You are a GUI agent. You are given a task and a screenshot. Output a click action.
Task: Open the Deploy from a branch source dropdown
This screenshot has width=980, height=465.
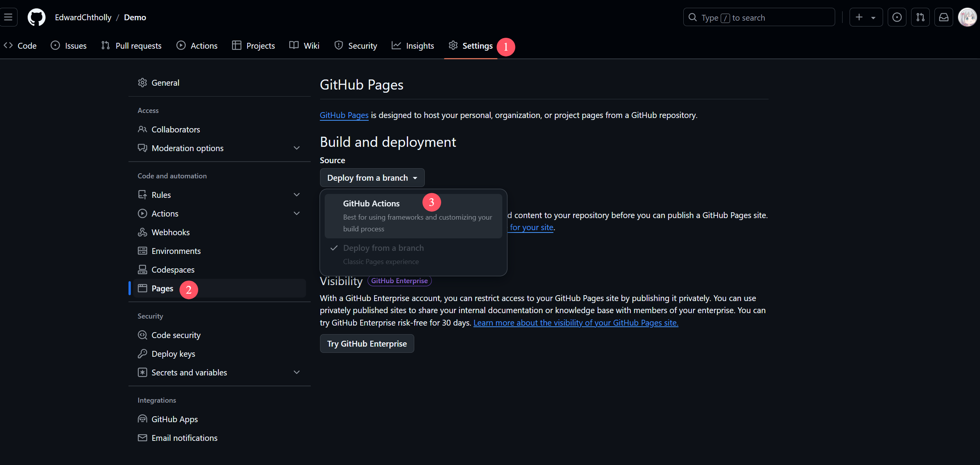click(372, 178)
